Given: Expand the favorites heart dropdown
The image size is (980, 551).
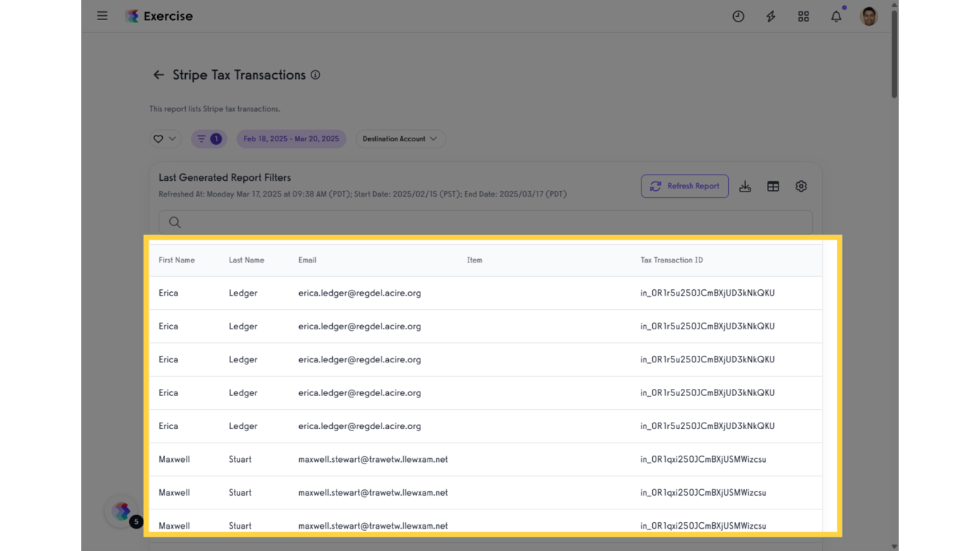Looking at the screenshot, I should click(x=165, y=138).
